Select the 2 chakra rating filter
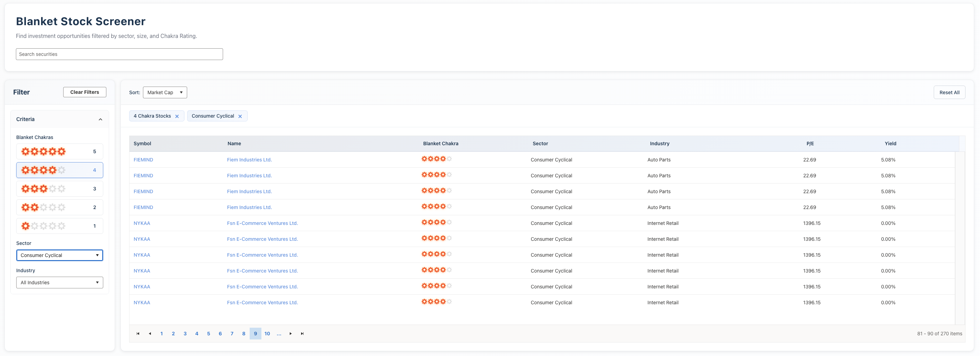The width and height of the screenshot is (980, 356). [60, 207]
